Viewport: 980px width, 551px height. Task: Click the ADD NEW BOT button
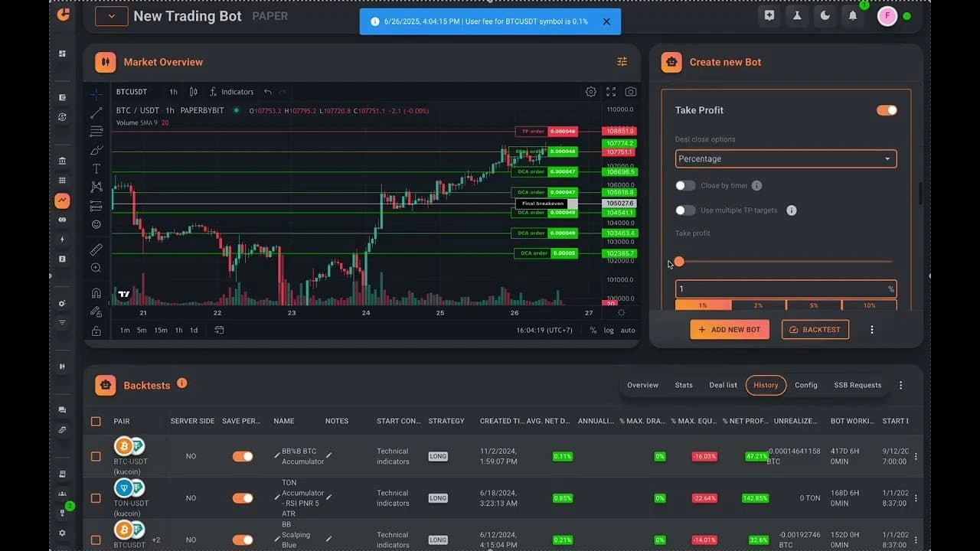[x=730, y=330]
